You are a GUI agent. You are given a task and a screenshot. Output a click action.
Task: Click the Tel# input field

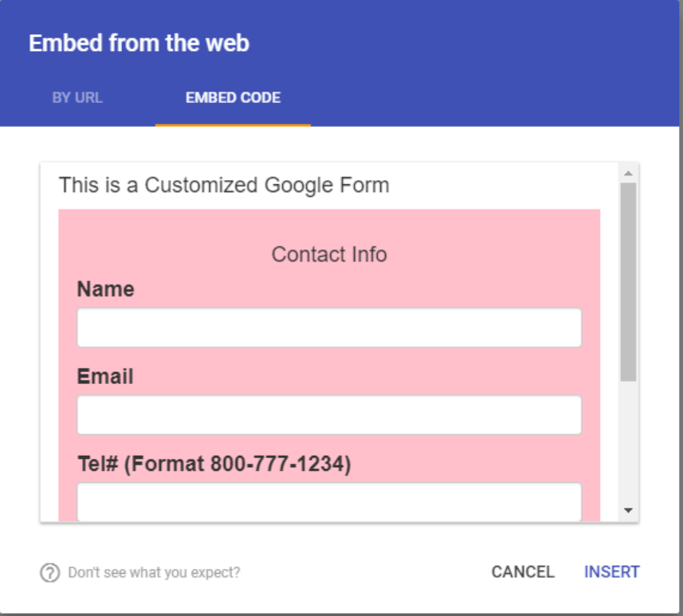click(329, 502)
